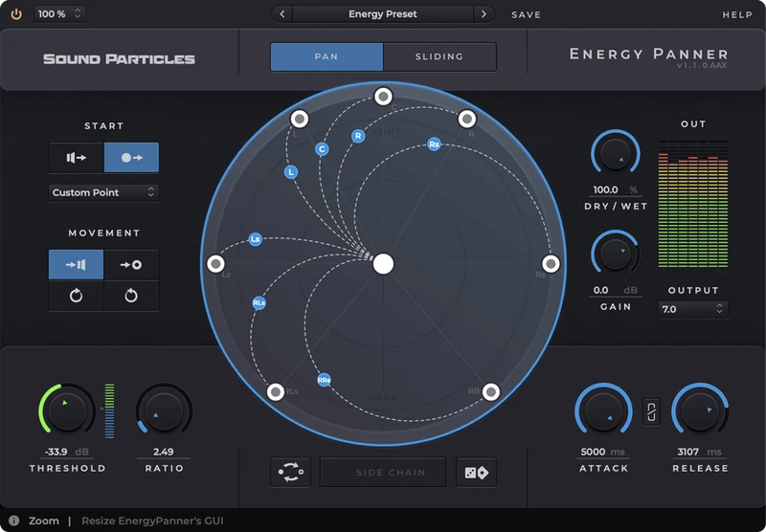Click the 3107 ms release value
This screenshot has height=532, width=766.
(x=700, y=452)
